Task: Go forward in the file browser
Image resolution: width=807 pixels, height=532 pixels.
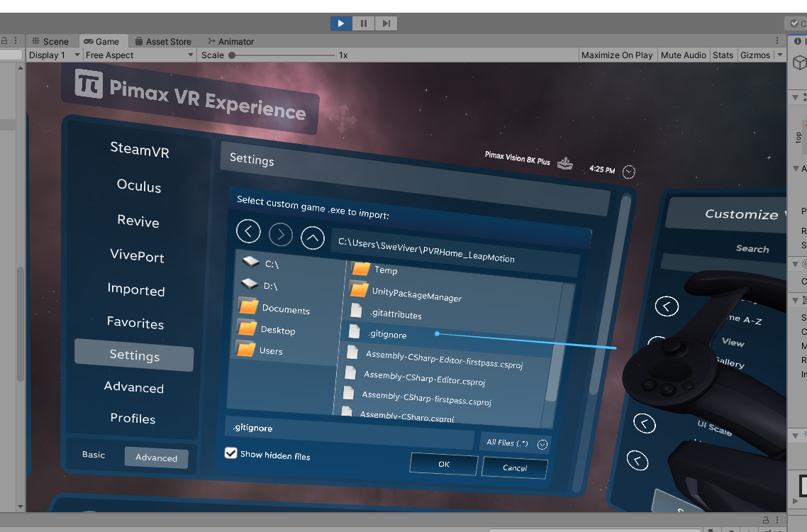Action: click(x=281, y=235)
